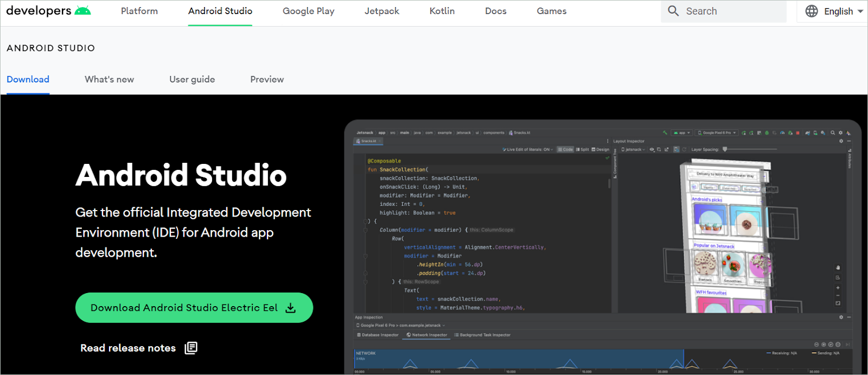Click the Snacks.kt breadcrumb in the path bar

[x=519, y=132]
